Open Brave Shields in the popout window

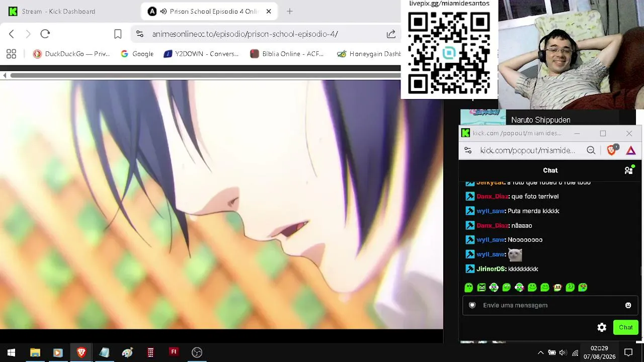coord(612,150)
